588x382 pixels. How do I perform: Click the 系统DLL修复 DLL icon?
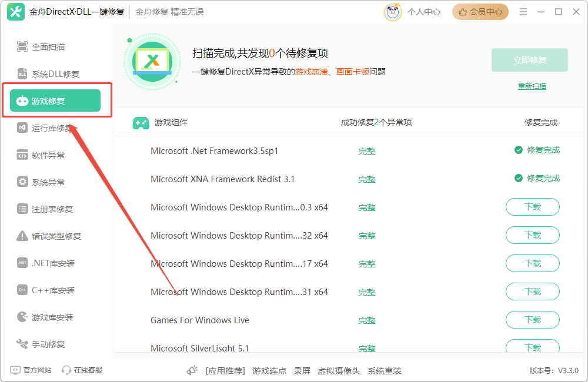[22, 74]
